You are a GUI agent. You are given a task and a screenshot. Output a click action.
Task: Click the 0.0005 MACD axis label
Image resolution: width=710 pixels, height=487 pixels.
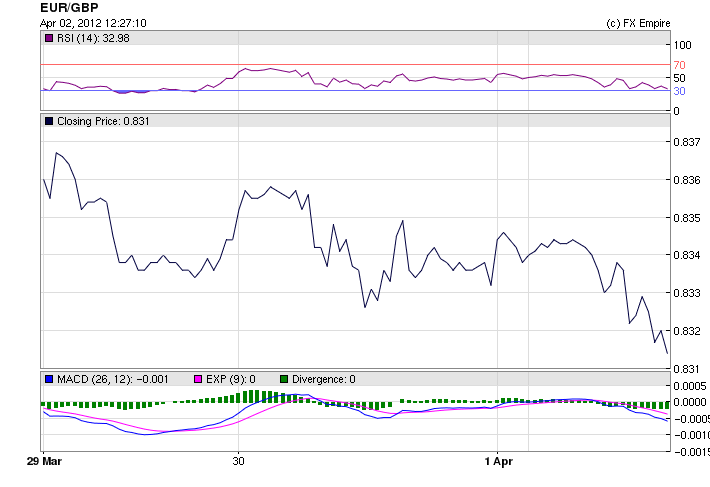tap(690, 386)
